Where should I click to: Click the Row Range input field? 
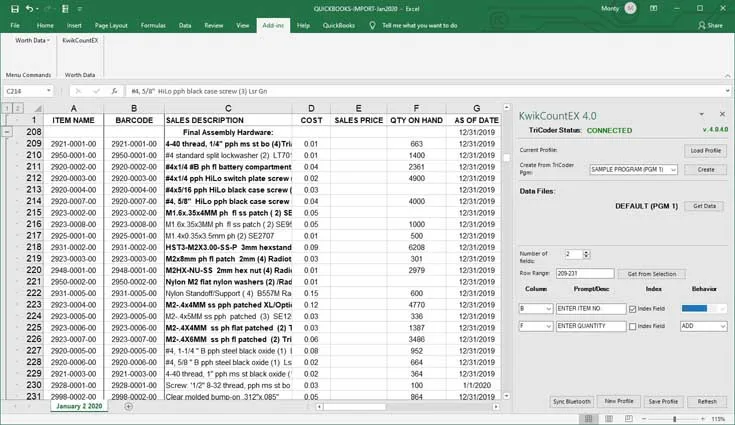pos(585,274)
